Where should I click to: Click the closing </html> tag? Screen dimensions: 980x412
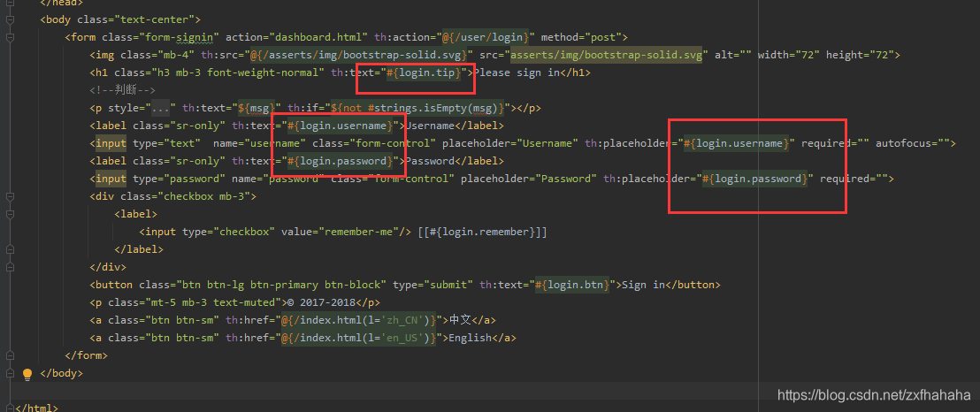tap(36, 408)
